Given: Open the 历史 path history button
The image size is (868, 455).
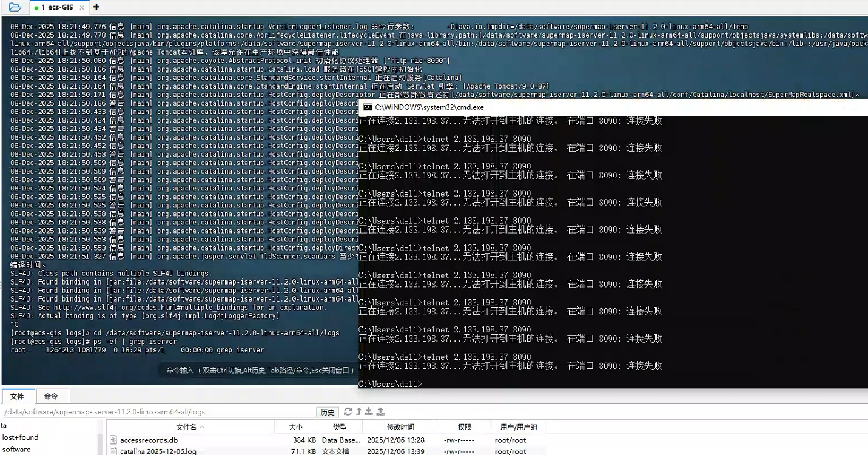Looking at the screenshot, I should coord(328,412).
